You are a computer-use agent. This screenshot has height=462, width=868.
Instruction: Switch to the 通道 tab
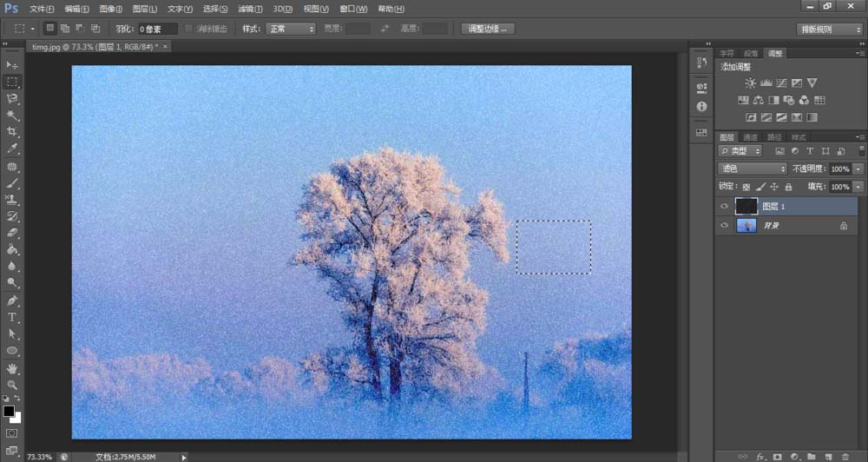coord(750,137)
